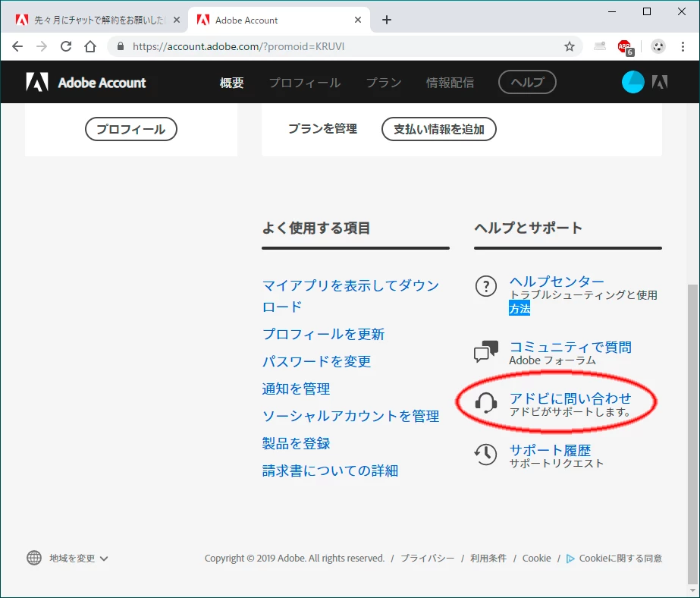
Task: Open ヘルプセンター link
Action: 557,282
